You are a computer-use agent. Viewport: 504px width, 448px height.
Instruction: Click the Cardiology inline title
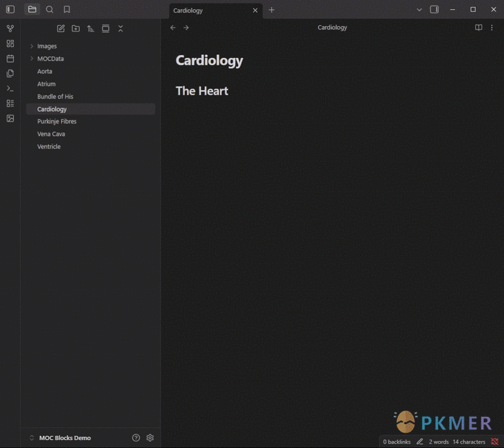point(209,60)
